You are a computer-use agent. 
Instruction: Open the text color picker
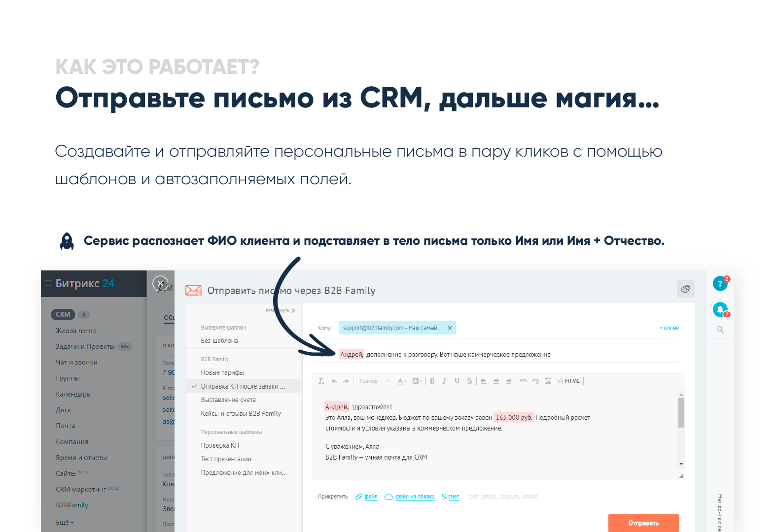[402, 381]
